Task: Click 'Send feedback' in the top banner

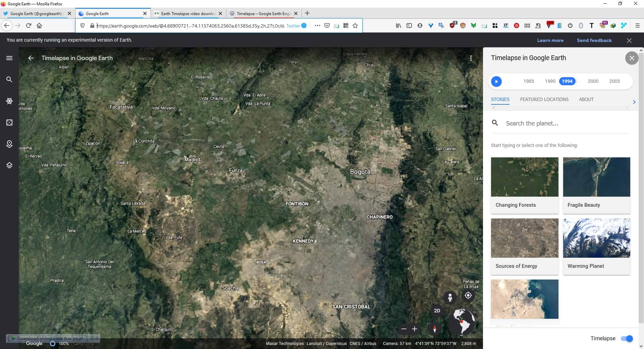Action: click(594, 40)
